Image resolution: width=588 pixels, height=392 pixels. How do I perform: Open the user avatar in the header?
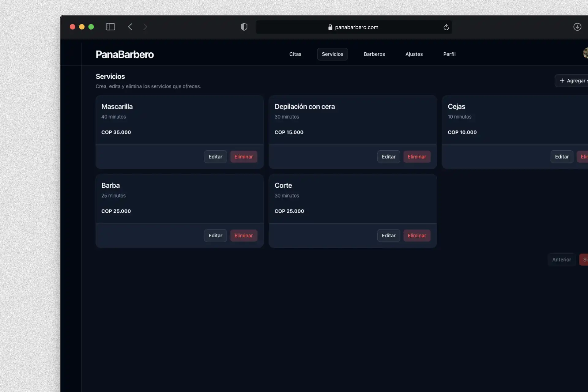tap(585, 53)
